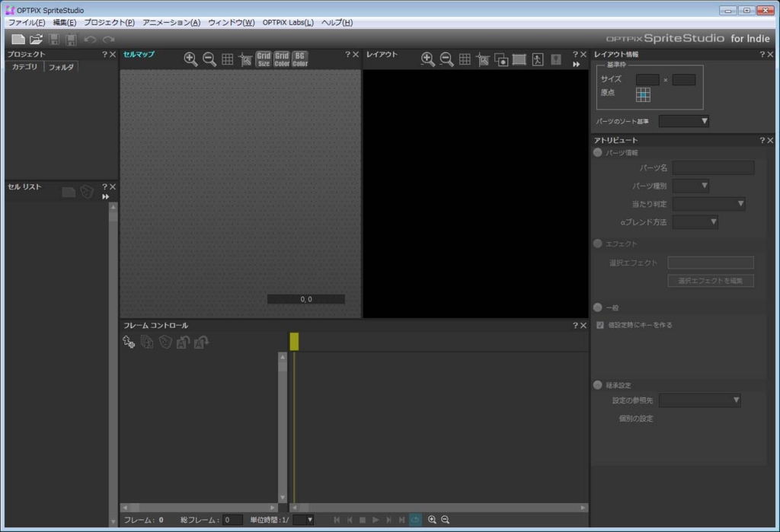Open the パーツのソート基準 dropdown
Screen dimensions: 780x532
pos(684,121)
